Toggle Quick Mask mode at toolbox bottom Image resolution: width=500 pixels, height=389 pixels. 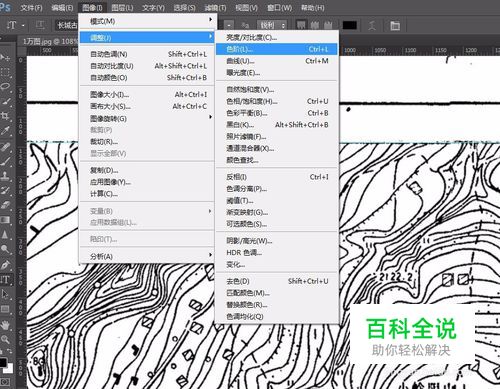point(5,382)
